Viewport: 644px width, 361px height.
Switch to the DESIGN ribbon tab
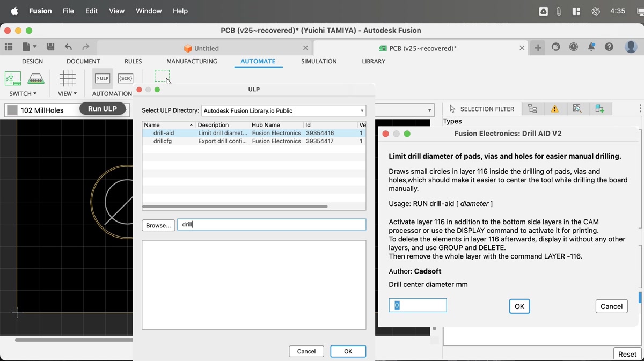[x=32, y=61]
